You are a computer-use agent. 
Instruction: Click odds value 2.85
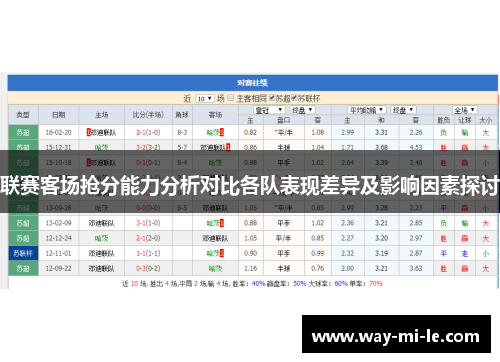416,223
